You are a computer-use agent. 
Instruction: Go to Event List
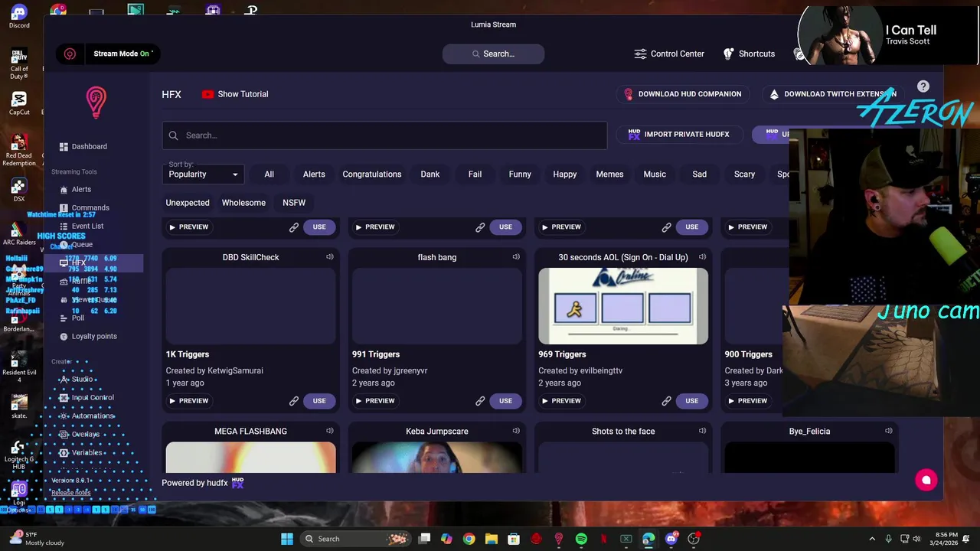tap(81, 226)
